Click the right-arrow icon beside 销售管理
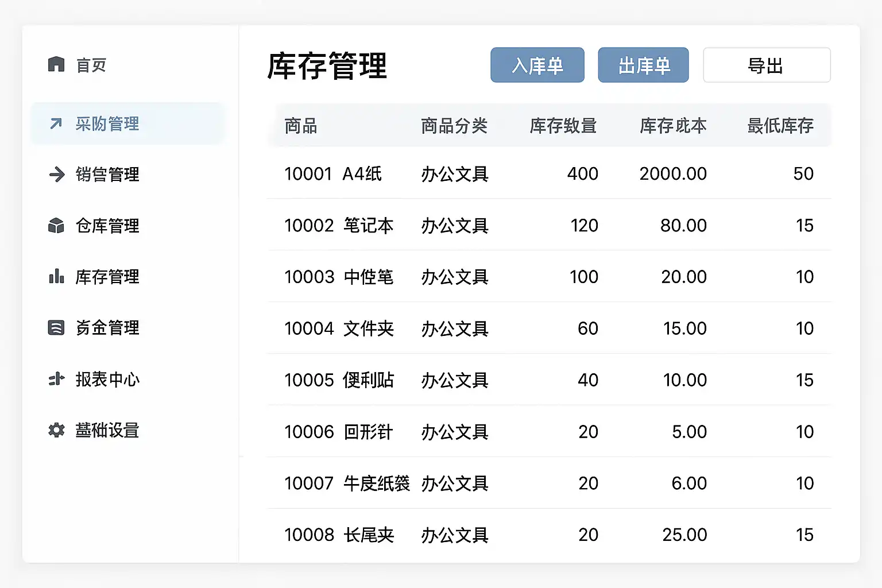The image size is (882, 588). (x=57, y=174)
